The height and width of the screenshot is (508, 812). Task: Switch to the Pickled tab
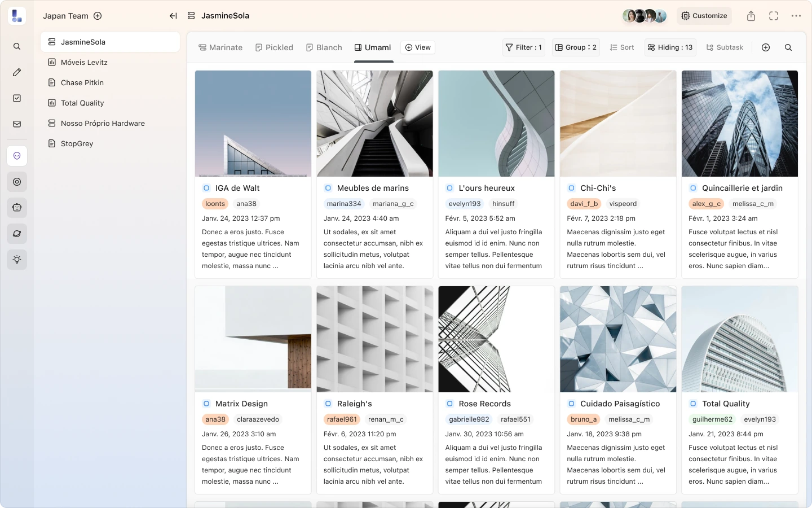coord(275,47)
